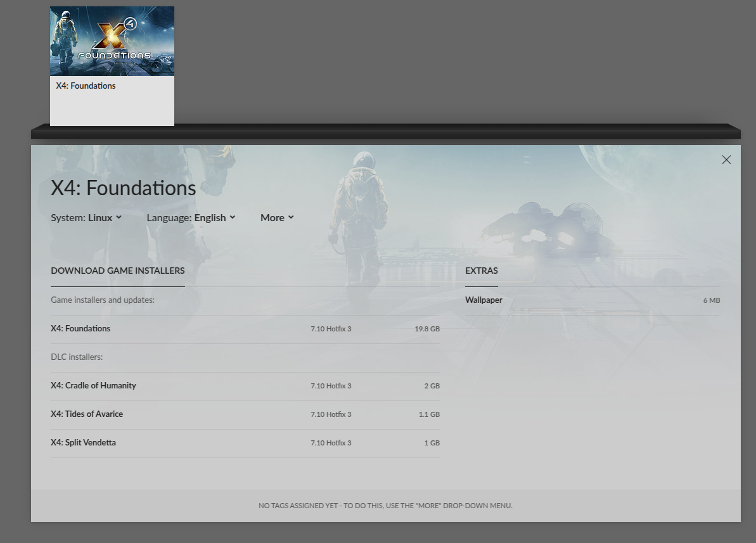
Task: Close the X4: Foundations details panel
Action: pyautogui.click(x=726, y=160)
